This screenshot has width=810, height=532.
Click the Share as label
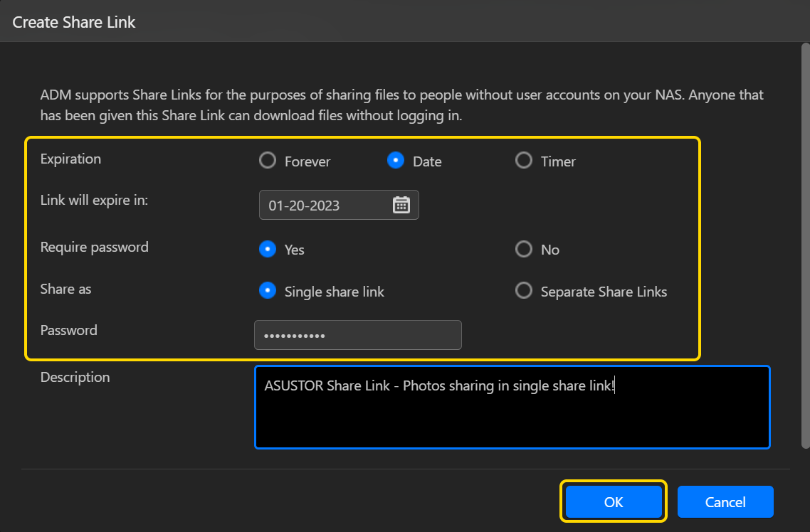(x=65, y=289)
